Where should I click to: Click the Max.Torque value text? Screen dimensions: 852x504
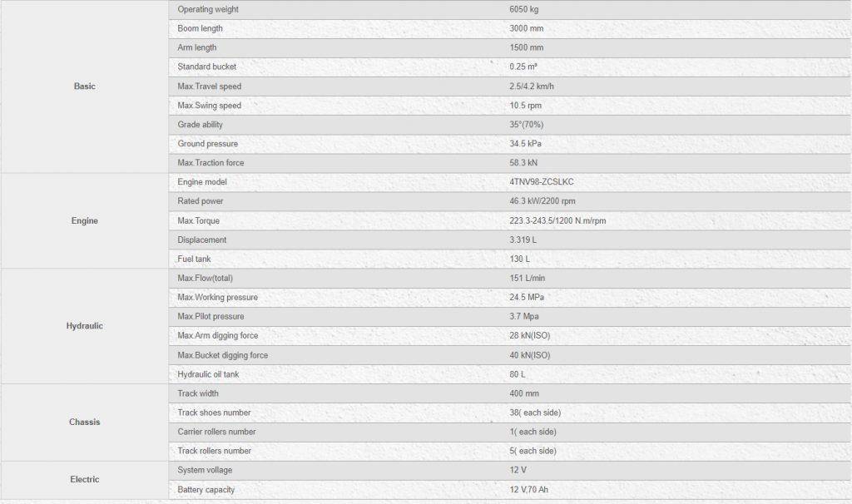point(557,220)
